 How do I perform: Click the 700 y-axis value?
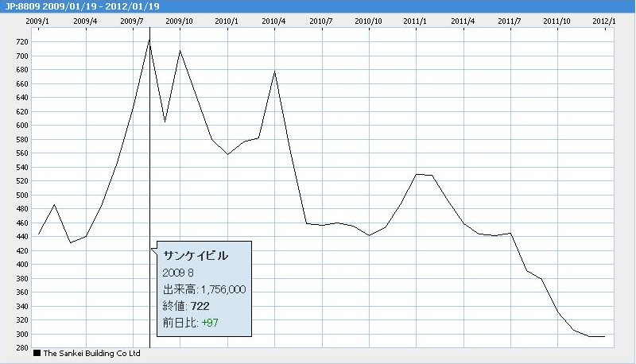[x=22, y=56]
